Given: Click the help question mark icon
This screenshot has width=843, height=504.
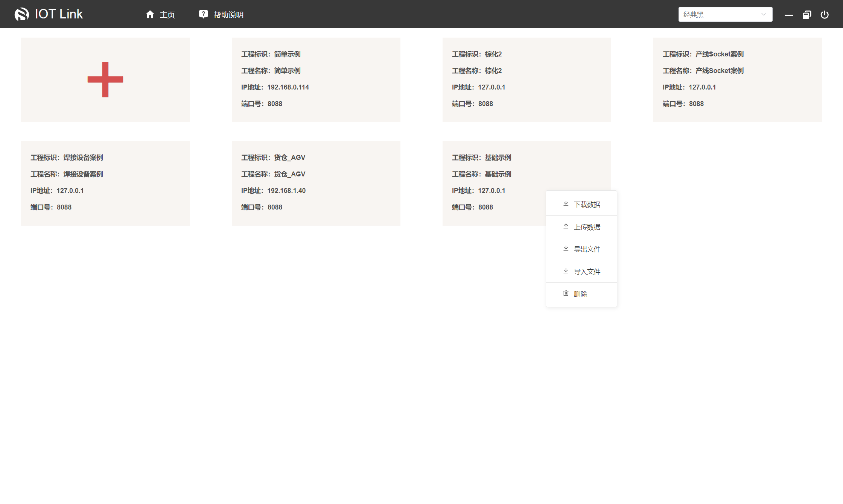Looking at the screenshot, I should pos(203,14).
